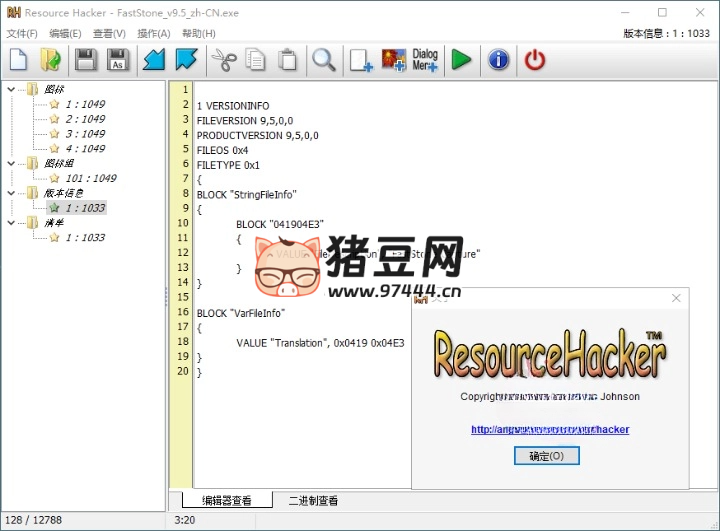
Task: Click the Save floppy disk icon
Action: 86,60
